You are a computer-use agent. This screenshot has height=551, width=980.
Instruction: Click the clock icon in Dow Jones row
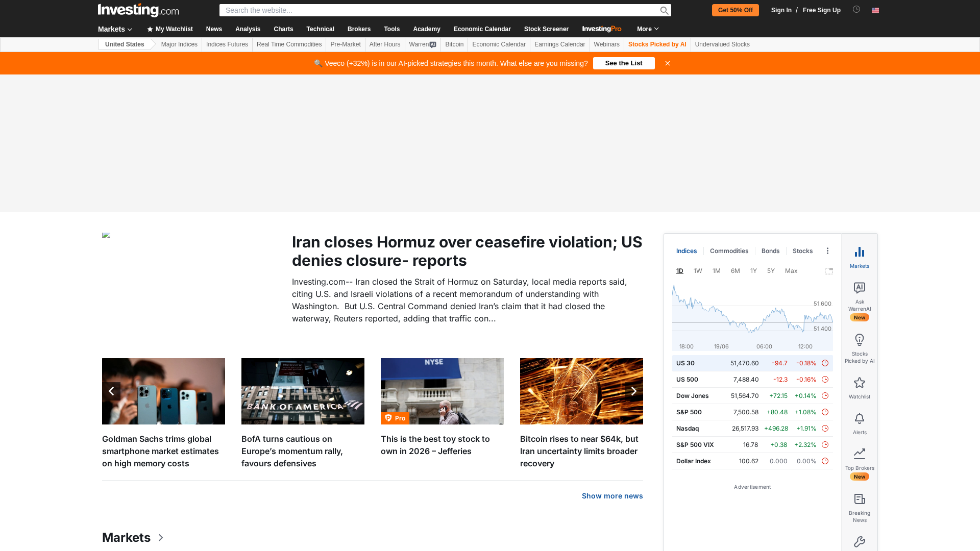(x=825, y=396)
